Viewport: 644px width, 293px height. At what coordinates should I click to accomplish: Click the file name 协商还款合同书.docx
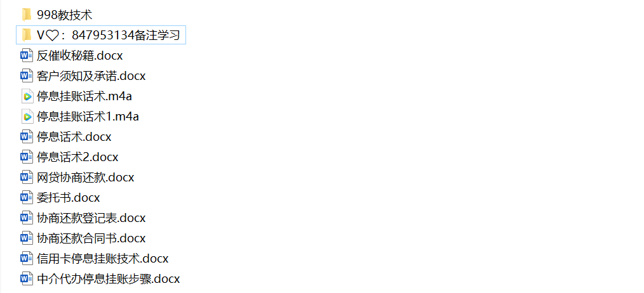[91, 238]
